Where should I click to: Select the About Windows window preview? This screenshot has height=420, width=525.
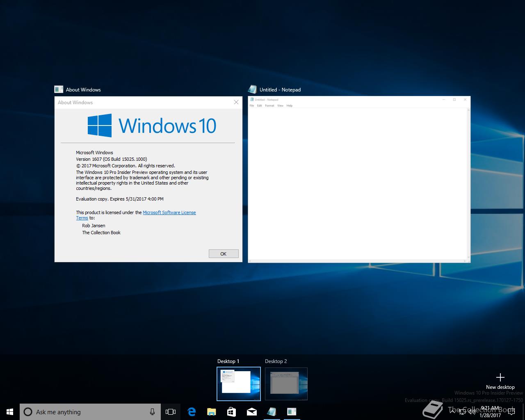pos(148,179)
